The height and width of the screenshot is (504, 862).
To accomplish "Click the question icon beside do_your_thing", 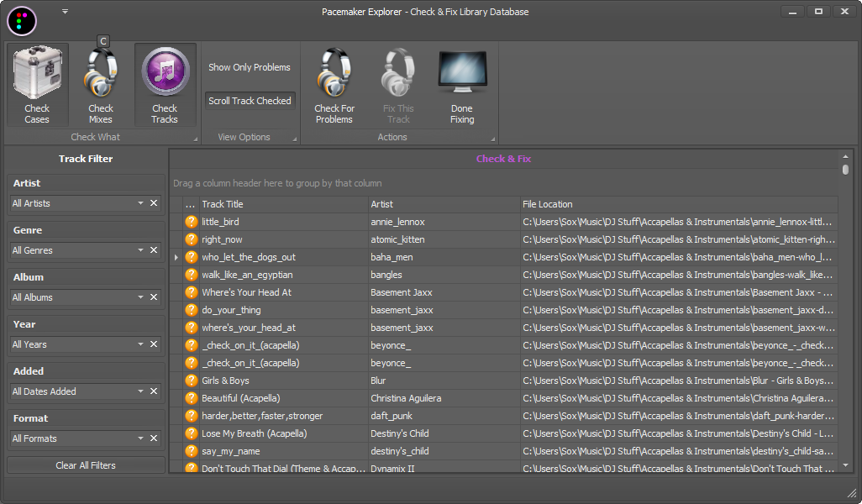I will (192, 310).
